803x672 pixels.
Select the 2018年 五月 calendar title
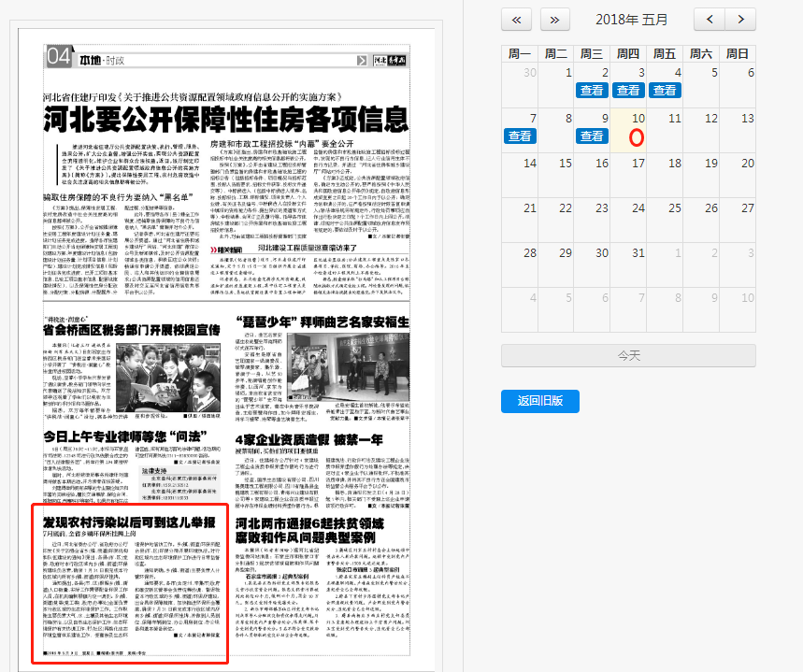[632, 20]
